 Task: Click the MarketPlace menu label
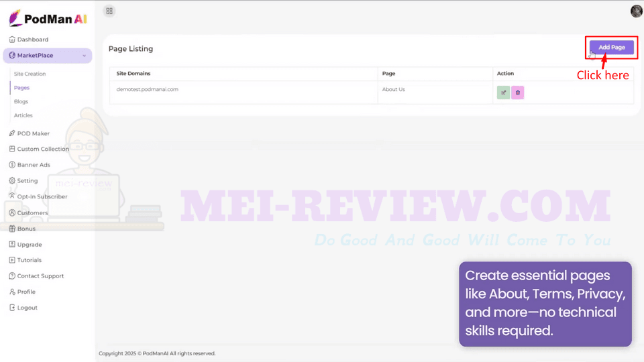(35, 56)
